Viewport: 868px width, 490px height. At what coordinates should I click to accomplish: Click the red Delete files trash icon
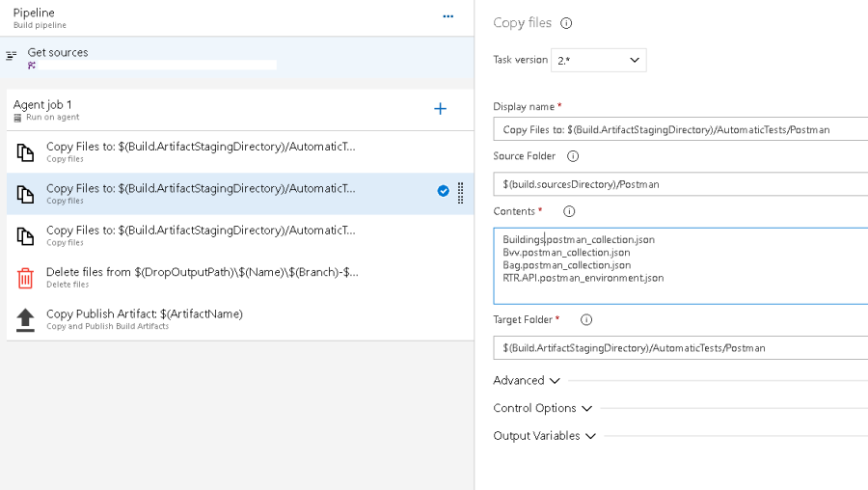click(x=25, y=278)
